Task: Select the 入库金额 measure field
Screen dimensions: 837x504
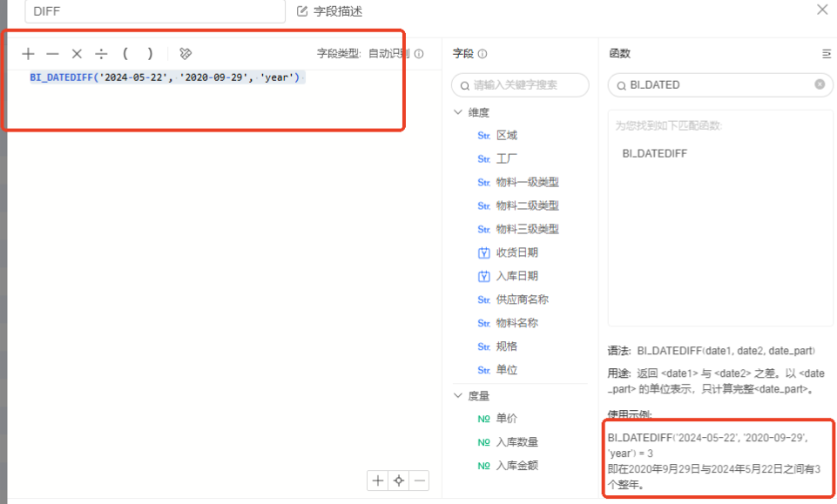Action: click(x=516, y=466)
